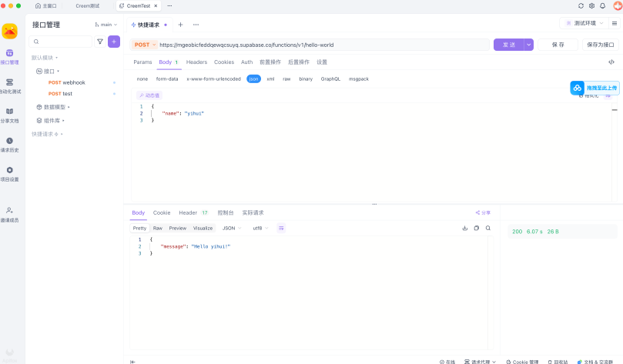
Task: Open 请求历史 clock icon in sidebar
Action: pyautogui.click(x=9, y=144)
